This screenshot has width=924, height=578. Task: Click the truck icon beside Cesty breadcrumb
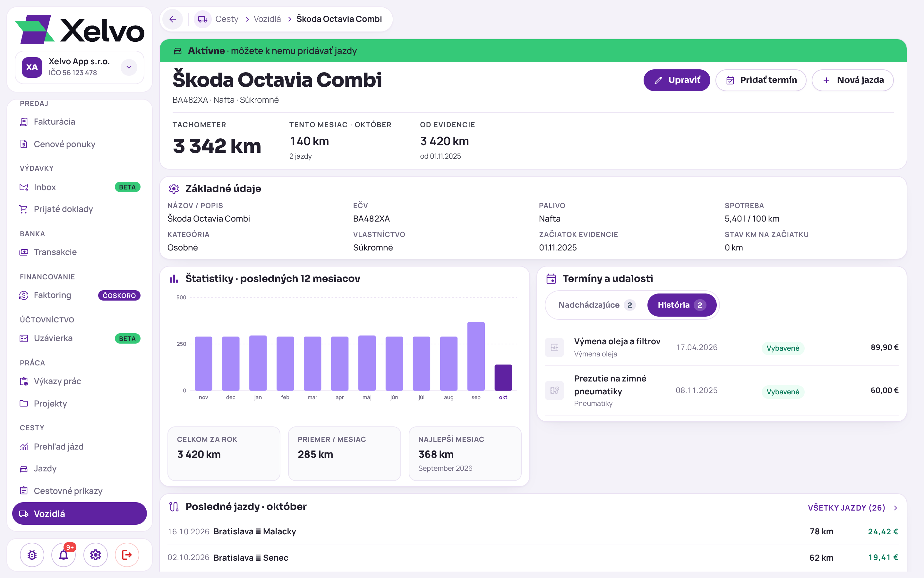coord(202,19)
